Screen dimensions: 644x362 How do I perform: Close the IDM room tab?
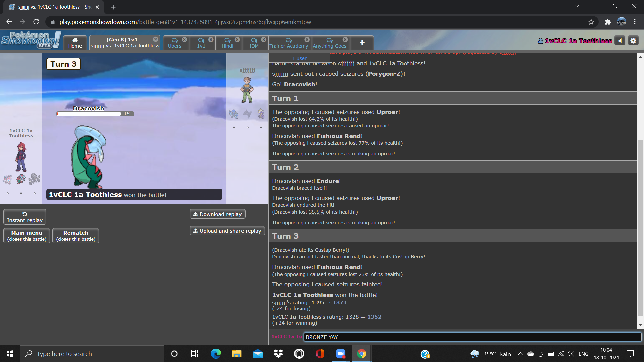(264, 39)
